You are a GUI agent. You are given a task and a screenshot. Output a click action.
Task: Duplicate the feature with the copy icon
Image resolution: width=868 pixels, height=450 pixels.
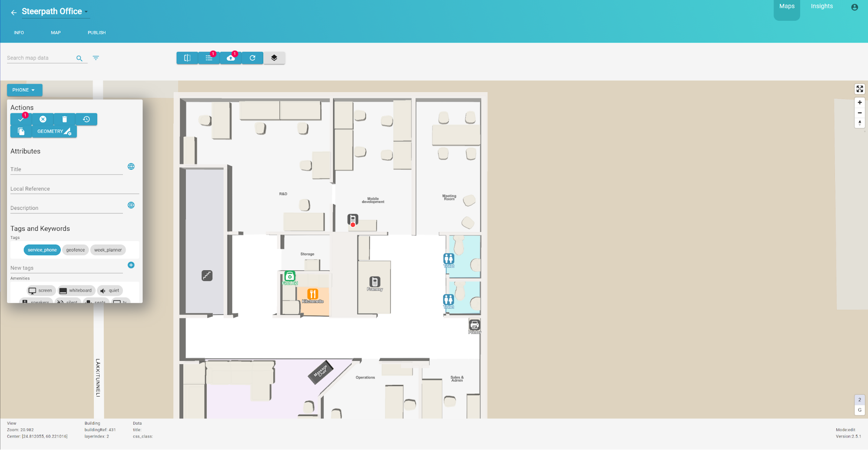pyautogui.click(x=21, y=131)
